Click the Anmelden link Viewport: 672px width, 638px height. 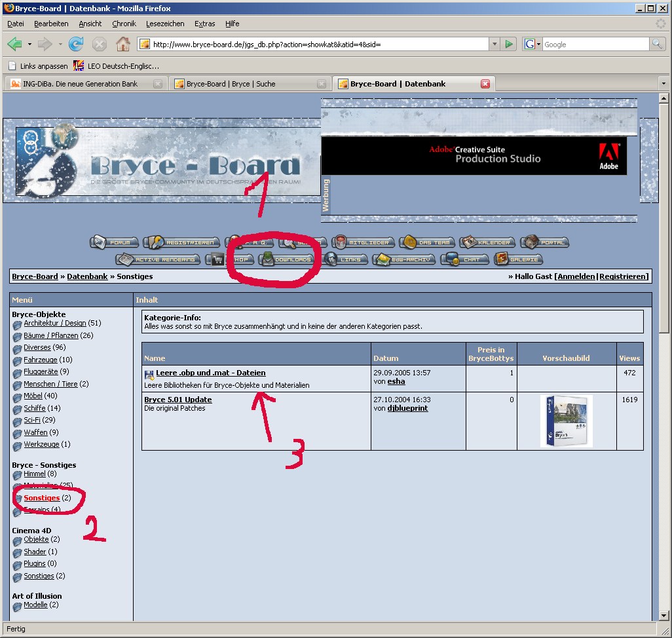576,276
